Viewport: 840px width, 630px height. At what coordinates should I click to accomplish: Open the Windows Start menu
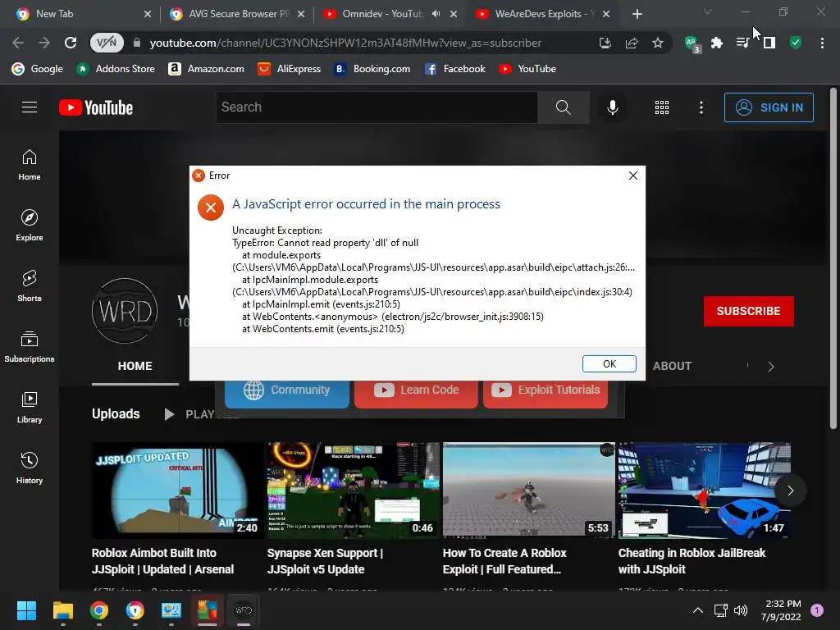click(x=26, y=610)
